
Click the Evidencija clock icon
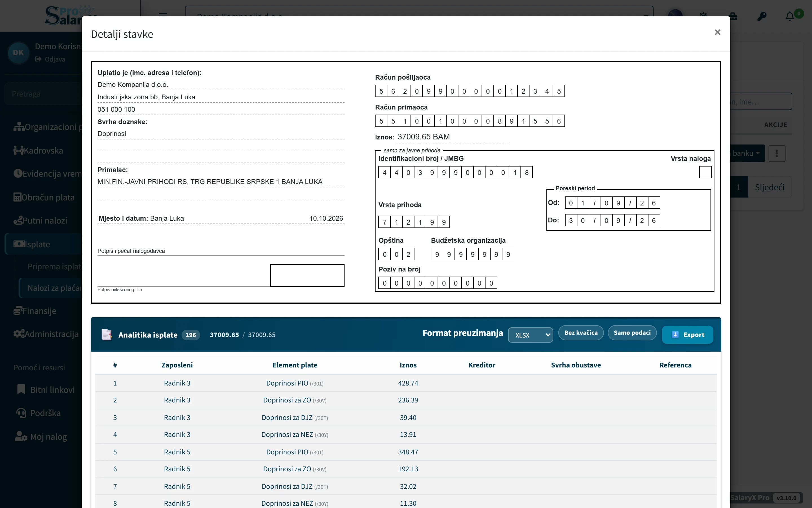[x=18, y=173]
